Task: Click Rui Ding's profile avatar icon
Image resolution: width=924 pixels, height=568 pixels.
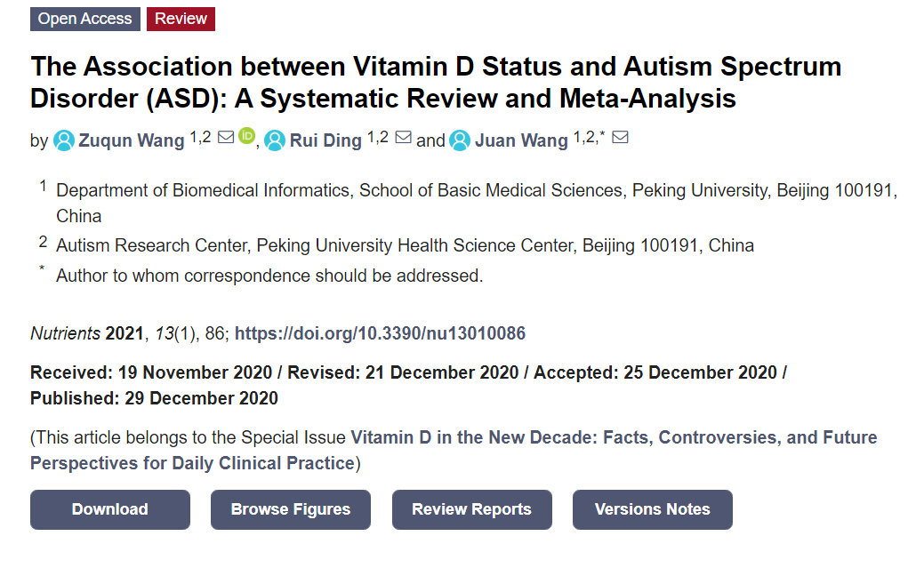Action: coord(275,140)
